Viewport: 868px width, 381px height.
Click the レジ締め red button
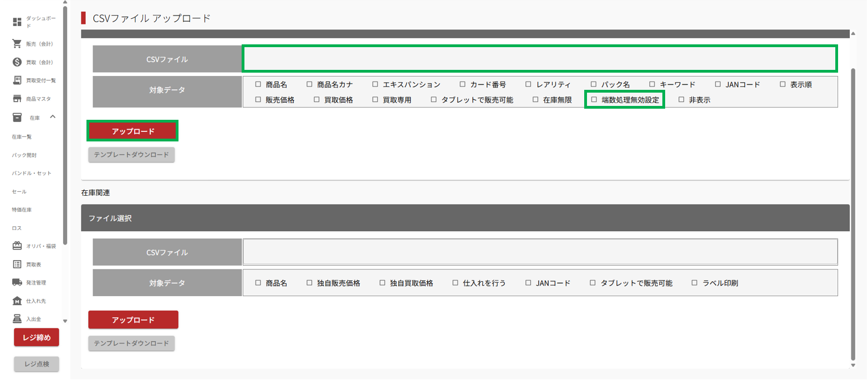pos(37,337)
